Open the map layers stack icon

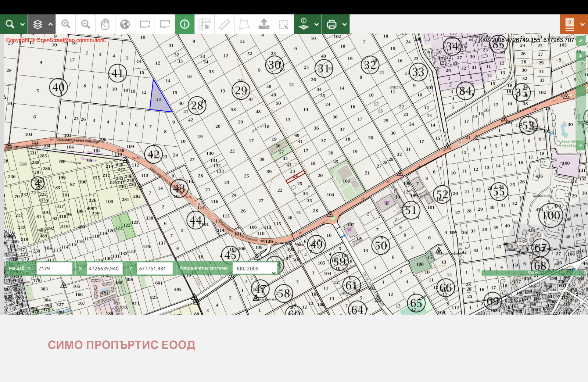click(x=37, y=25)
